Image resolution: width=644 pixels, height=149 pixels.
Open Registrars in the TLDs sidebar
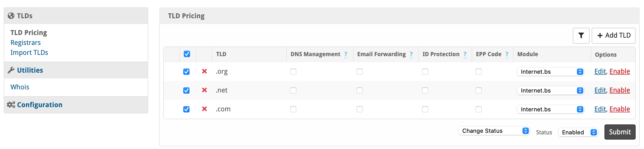point(26,43)
